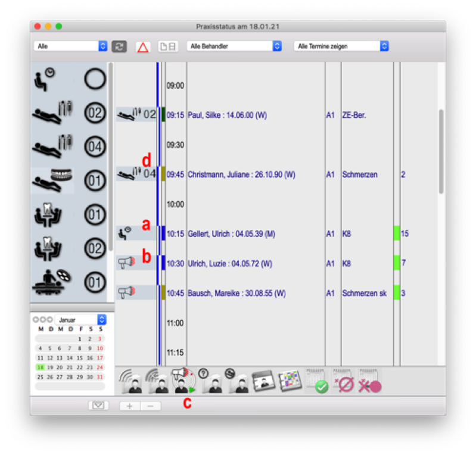Screen dimensions: 476x455
Task: Click the refresh arrows toolbar button
Action: [119, 46]
